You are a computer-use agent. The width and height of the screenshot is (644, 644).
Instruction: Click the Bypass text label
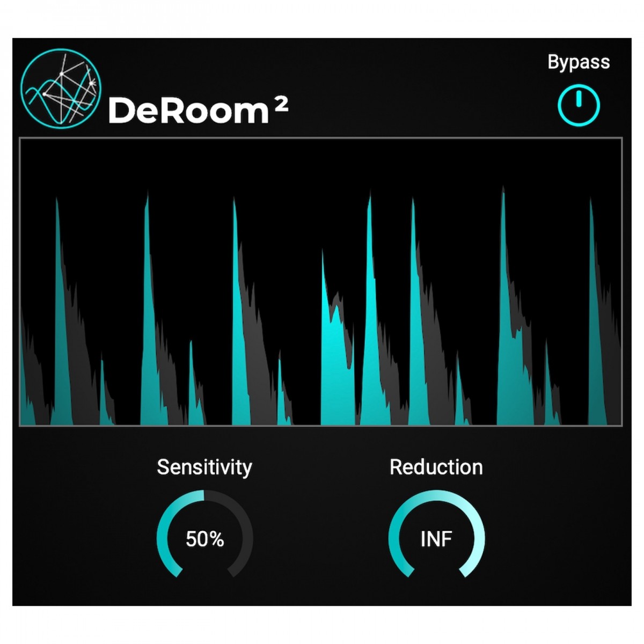tap(579, 62)
